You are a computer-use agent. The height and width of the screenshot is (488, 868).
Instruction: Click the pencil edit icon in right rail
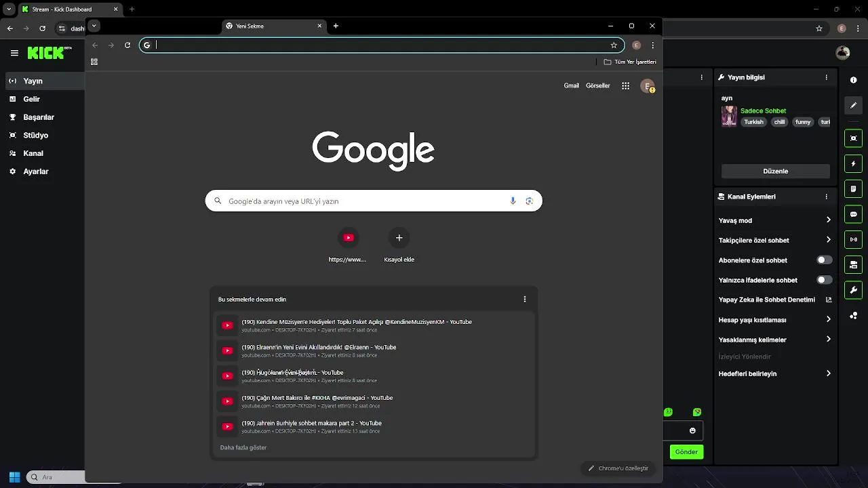tap(853, 106)
